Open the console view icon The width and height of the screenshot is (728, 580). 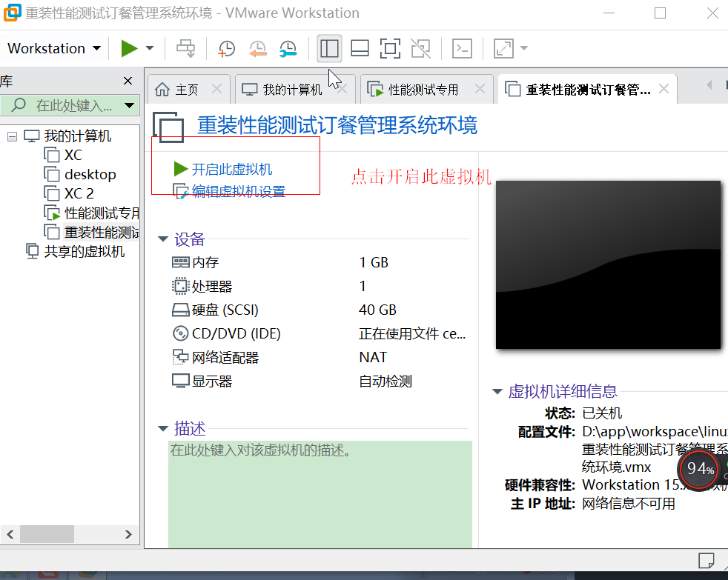pos(462,48)
